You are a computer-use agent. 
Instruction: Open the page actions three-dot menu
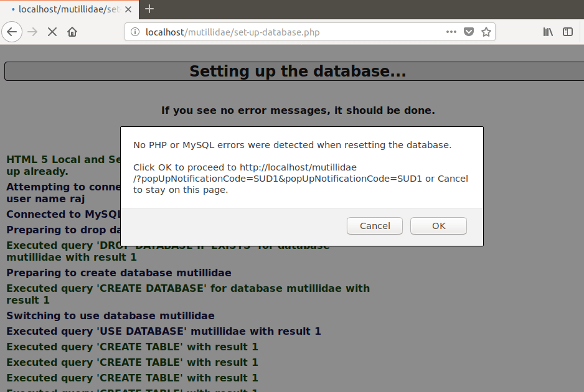451,32
